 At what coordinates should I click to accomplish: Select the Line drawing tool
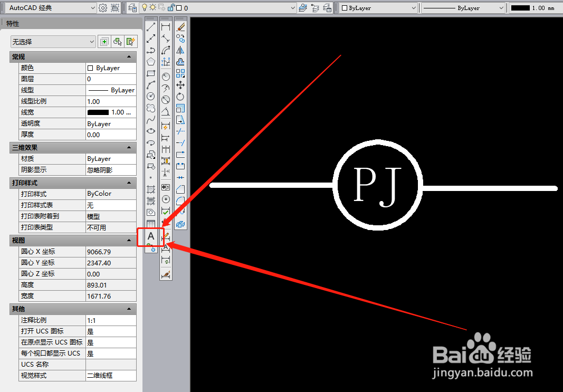[x=151, y=26]
